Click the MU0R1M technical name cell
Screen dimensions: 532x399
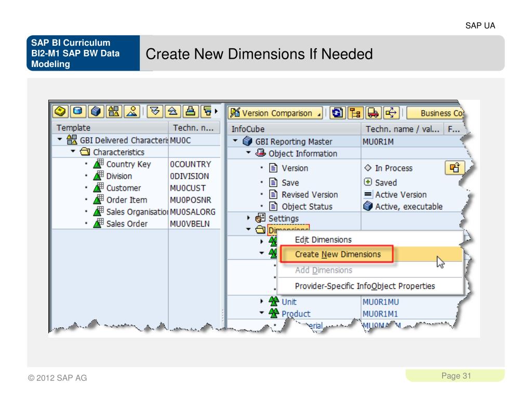point(378,141)
